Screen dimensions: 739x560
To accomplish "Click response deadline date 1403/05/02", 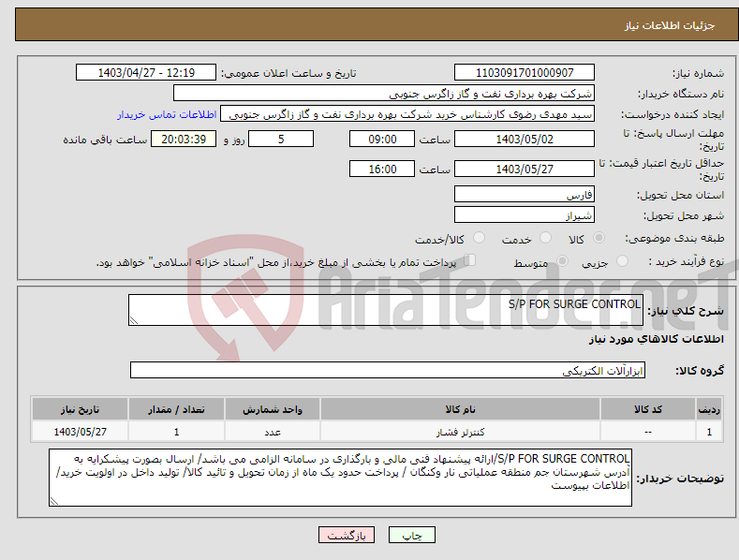I will click(525, 139).
